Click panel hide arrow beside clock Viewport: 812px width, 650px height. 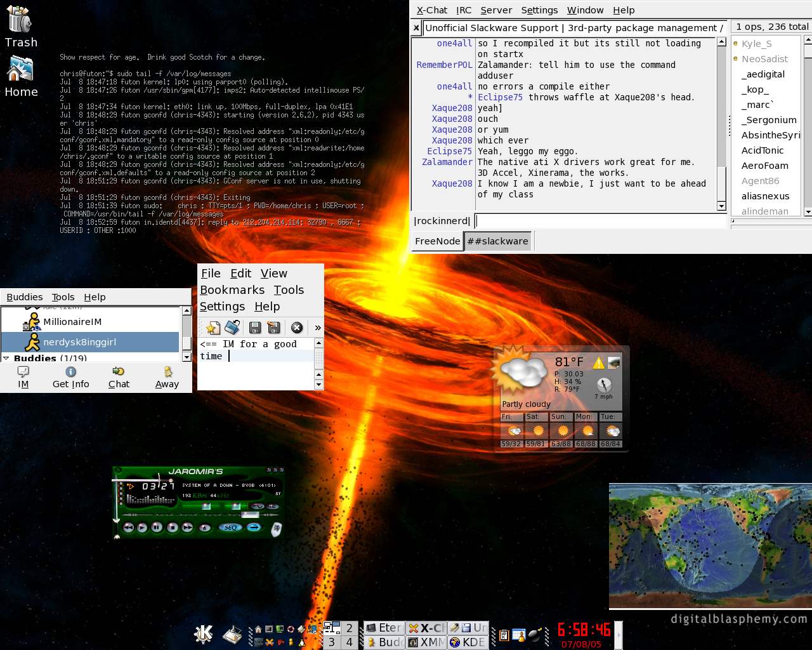coord(619,635)
